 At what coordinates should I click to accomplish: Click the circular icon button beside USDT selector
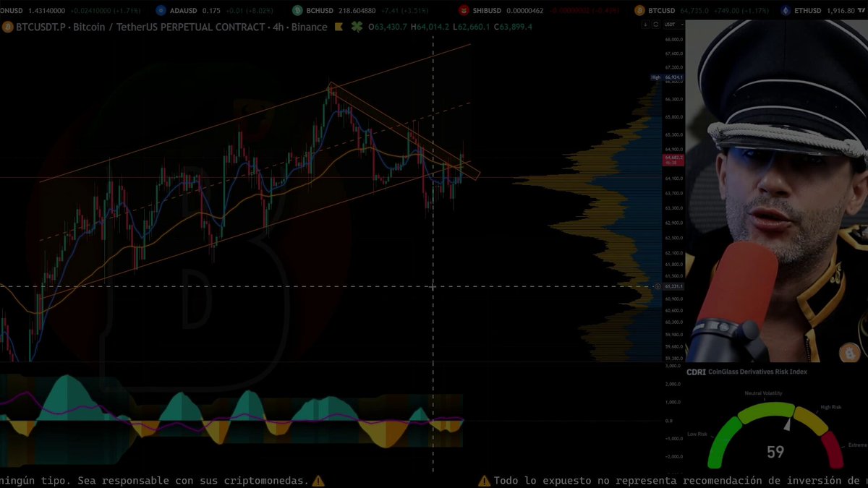pos(656,25)
